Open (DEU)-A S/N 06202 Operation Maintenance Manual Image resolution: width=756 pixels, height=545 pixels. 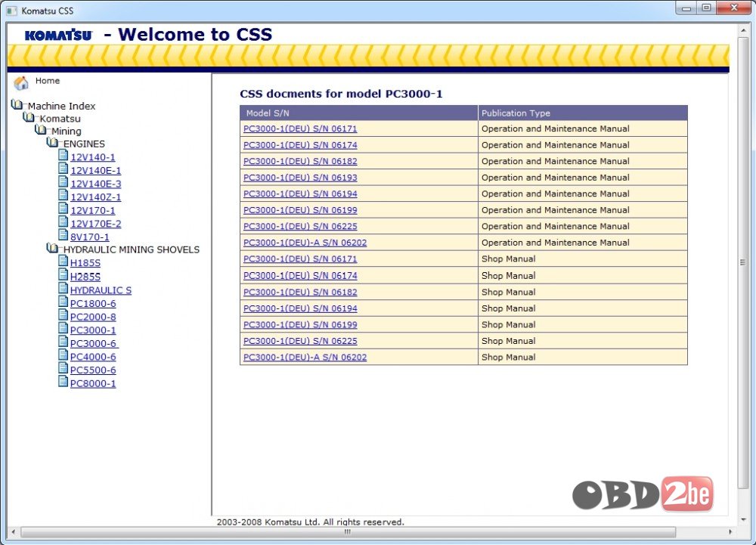click(305, 243)
